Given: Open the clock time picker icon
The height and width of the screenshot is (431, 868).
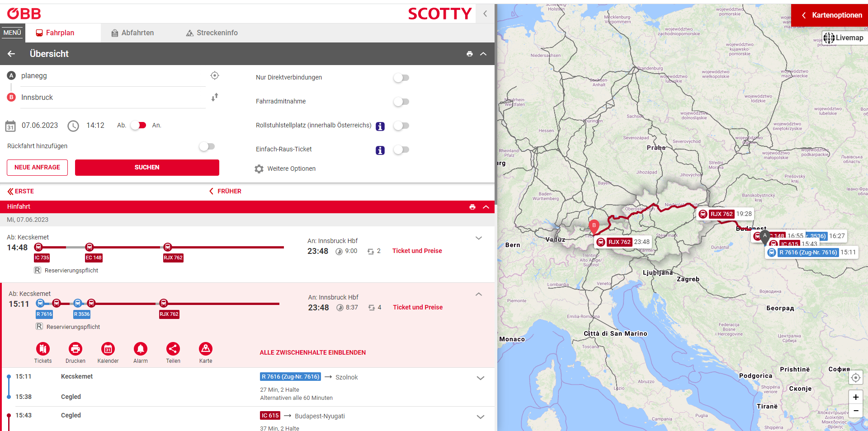Looking at the screenshot, I should coord(73,126).
